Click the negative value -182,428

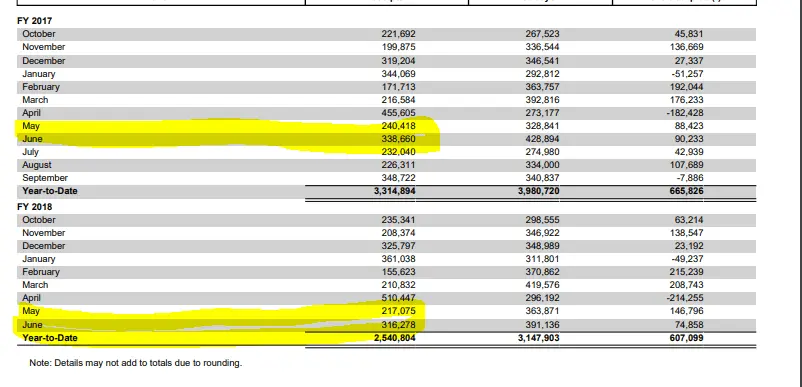coord(685,113)
